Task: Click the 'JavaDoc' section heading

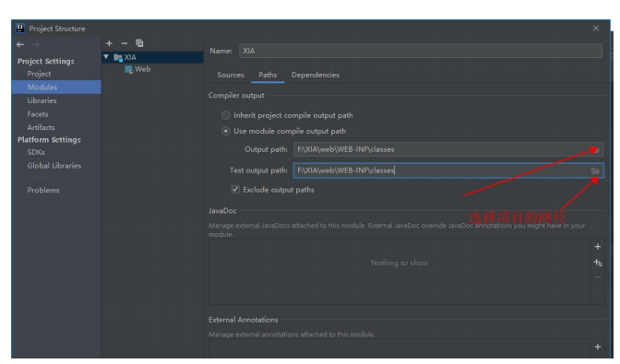Action: [222, 211]
